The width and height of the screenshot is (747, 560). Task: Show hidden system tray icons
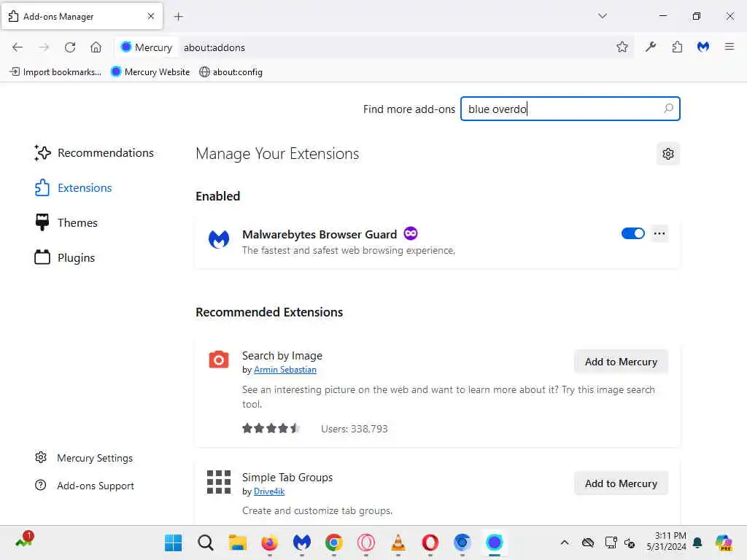pyautogui.click(x=565, y=542)
